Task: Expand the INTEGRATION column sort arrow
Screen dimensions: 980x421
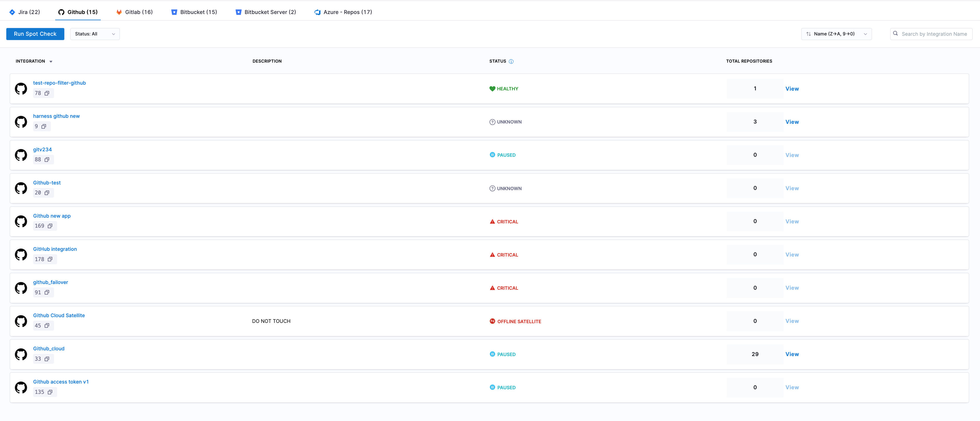Action: coord(51,61)
